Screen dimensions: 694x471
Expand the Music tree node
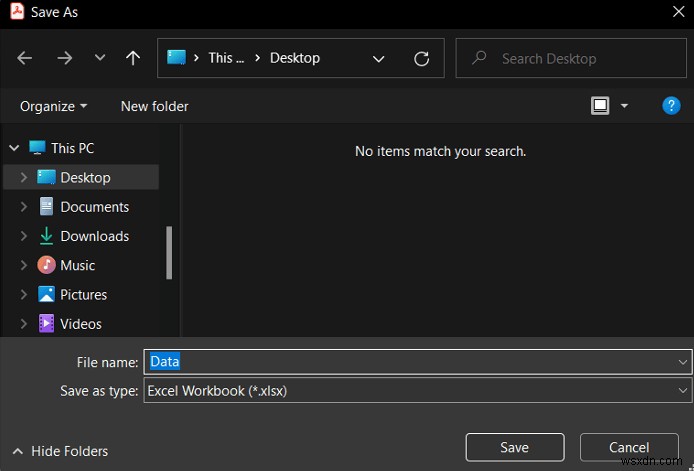(23, 265)
